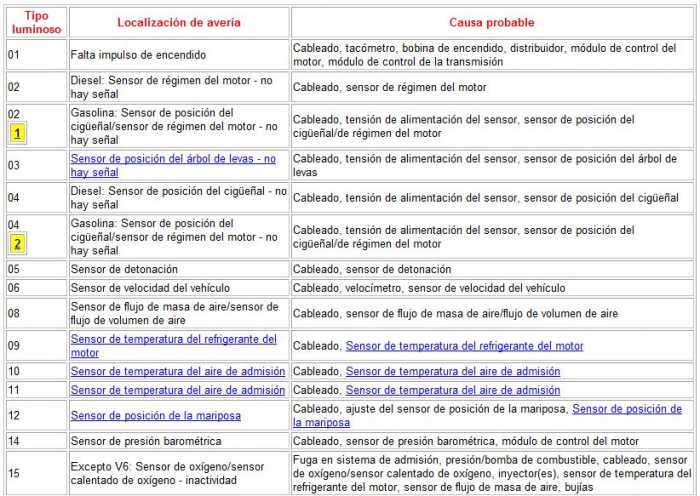The width and height of the screenshot is (700, 496).
Task: Open code 09 coolant temperature link in Localización column
Action: pos(172,339)
